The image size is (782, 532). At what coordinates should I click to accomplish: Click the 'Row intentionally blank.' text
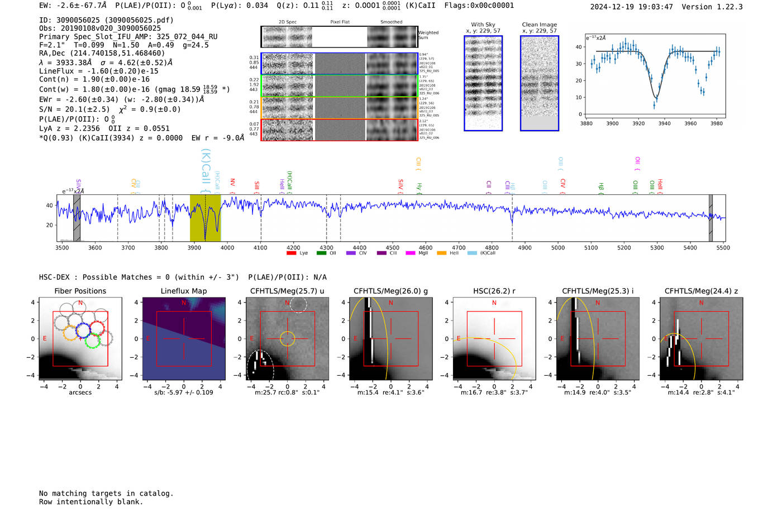point(91,502)
